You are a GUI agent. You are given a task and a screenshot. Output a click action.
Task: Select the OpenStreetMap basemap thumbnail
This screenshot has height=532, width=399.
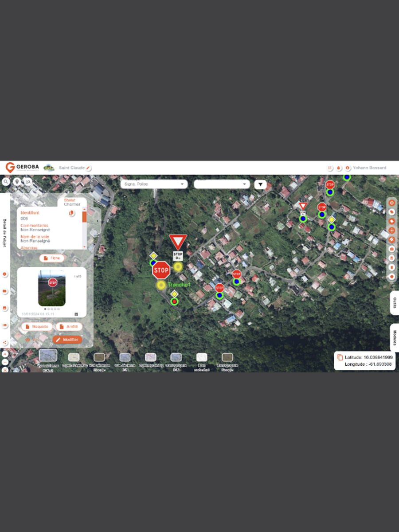[74, 357]
